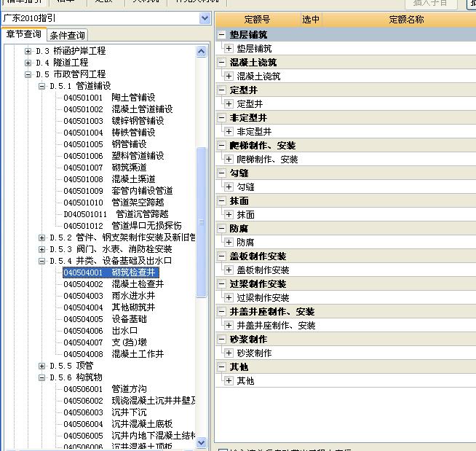The width and height of the screenshot is (476, 451).
Task: Select 040501002 混凝土管道铺设
Action: point(118,109)
